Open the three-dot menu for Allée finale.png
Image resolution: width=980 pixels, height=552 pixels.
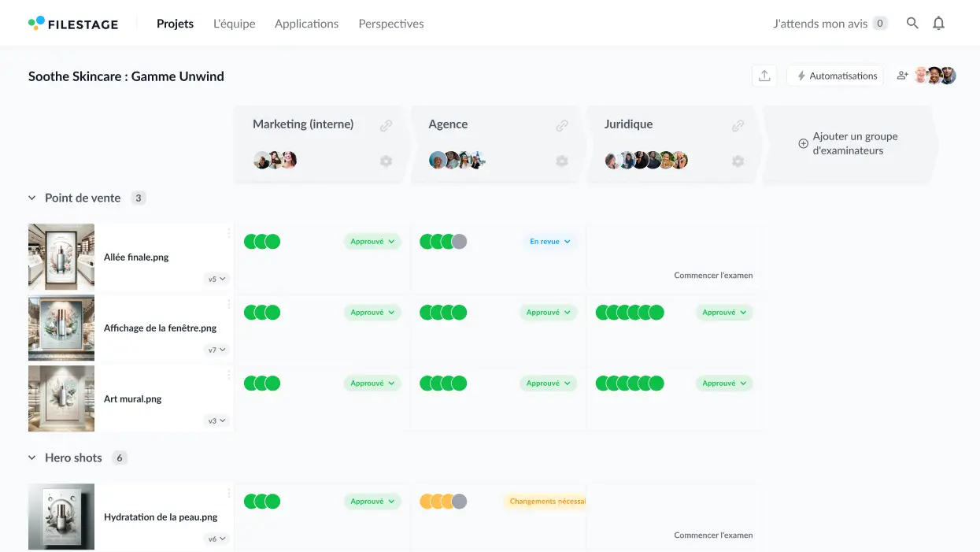point(227,233)
